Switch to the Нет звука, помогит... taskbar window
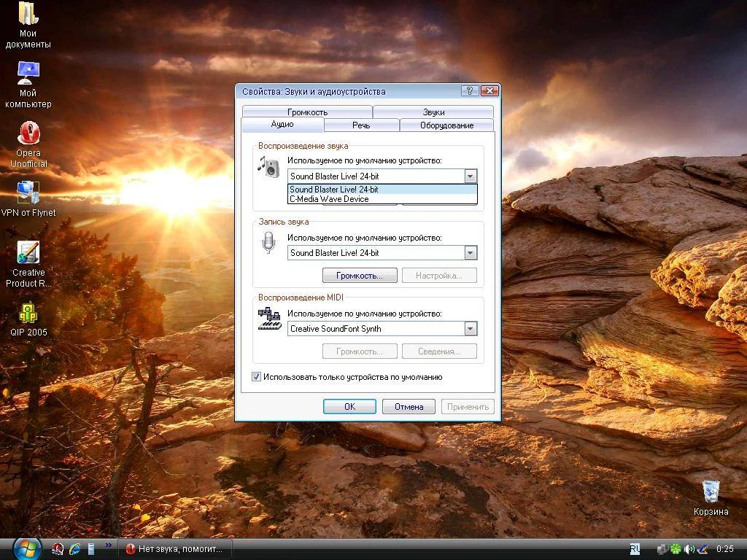747x560 pixels. pos(174,549)
